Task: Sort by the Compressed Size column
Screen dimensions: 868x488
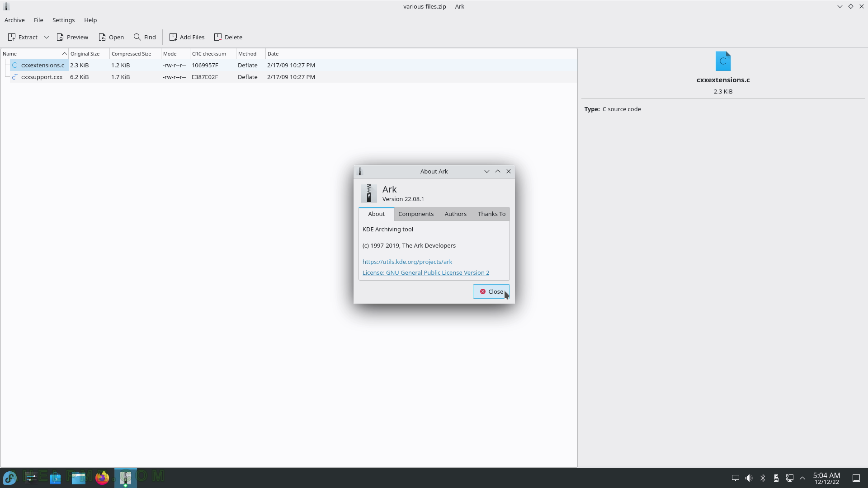Action: pos(135,54)
